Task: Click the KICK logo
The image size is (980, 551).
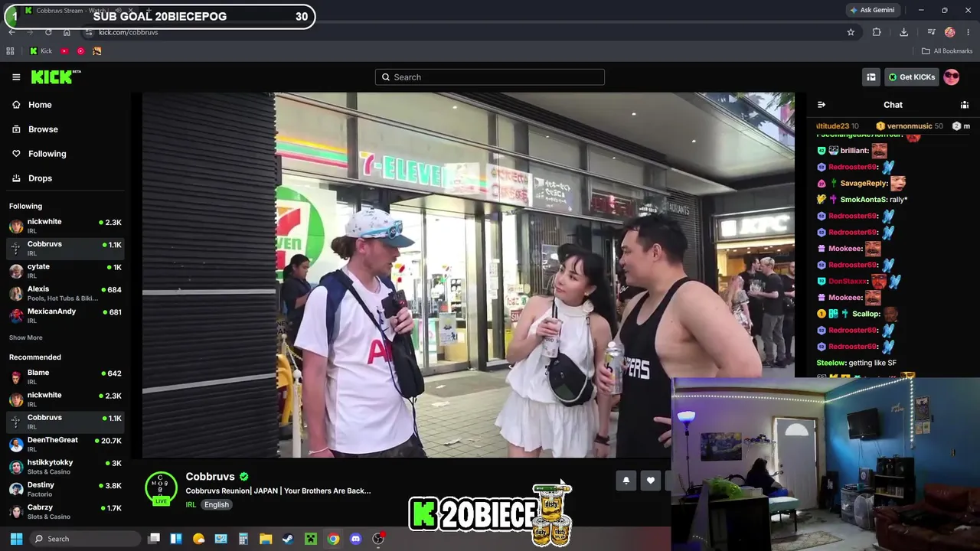Action: [x=55, y=77]
